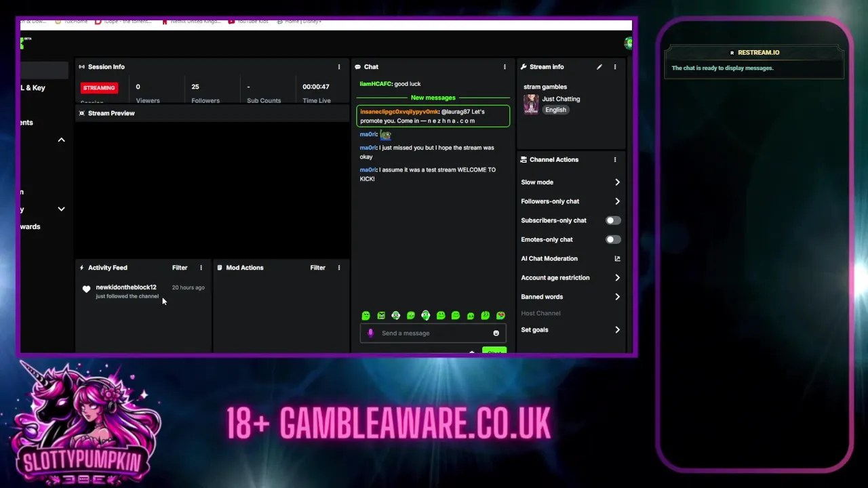Click the Session Info broadcast icon

(x=81, y=67)
